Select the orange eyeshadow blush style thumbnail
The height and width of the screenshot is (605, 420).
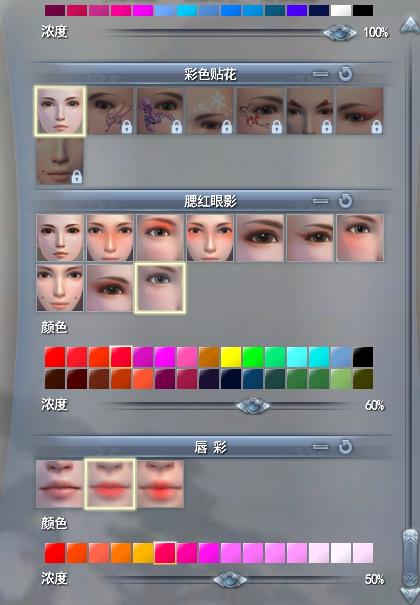click(160, 238)
